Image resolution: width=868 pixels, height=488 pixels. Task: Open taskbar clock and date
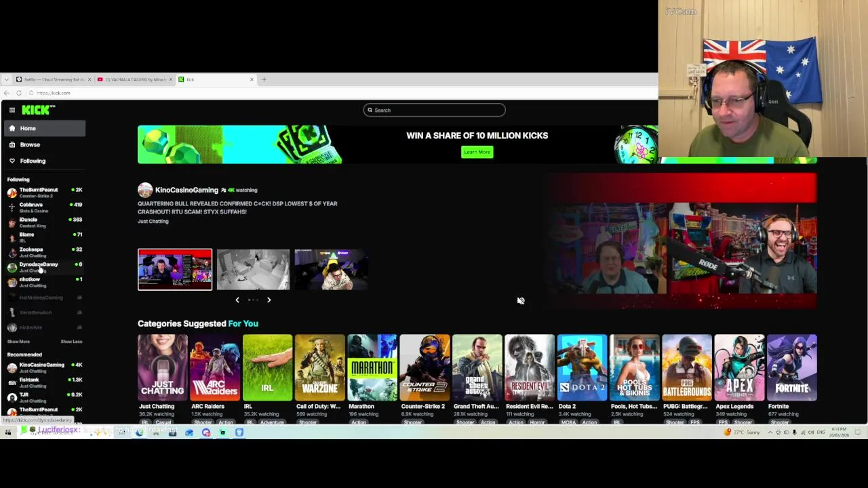pos(839,432)
